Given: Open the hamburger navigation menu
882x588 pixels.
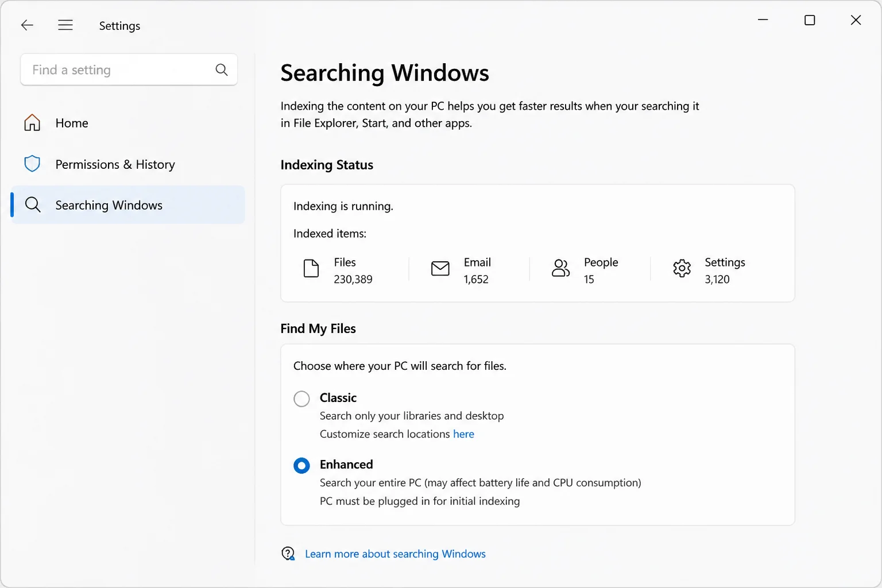Looking at the screenshot, I should (x=65, y=25).
